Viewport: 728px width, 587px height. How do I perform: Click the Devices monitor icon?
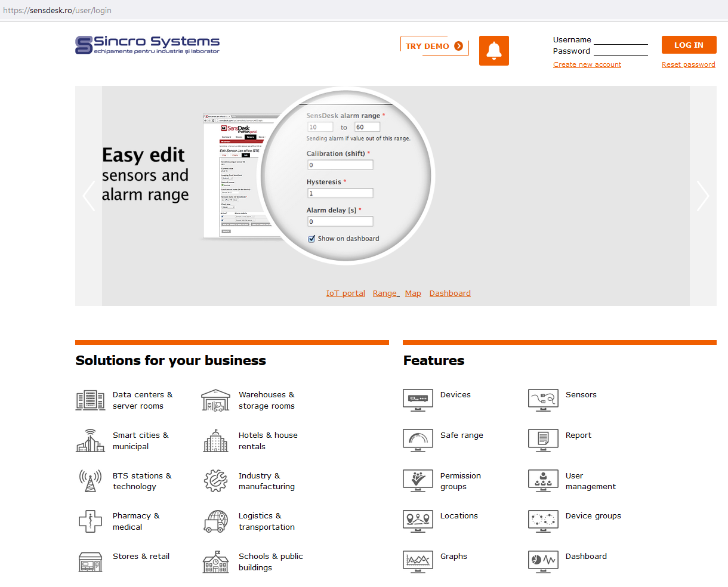tap(418, 400)
